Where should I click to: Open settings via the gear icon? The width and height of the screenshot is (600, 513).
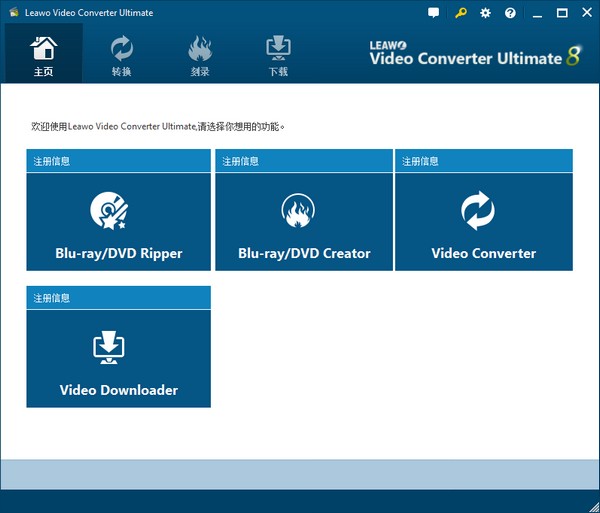[x=486, y=13]
